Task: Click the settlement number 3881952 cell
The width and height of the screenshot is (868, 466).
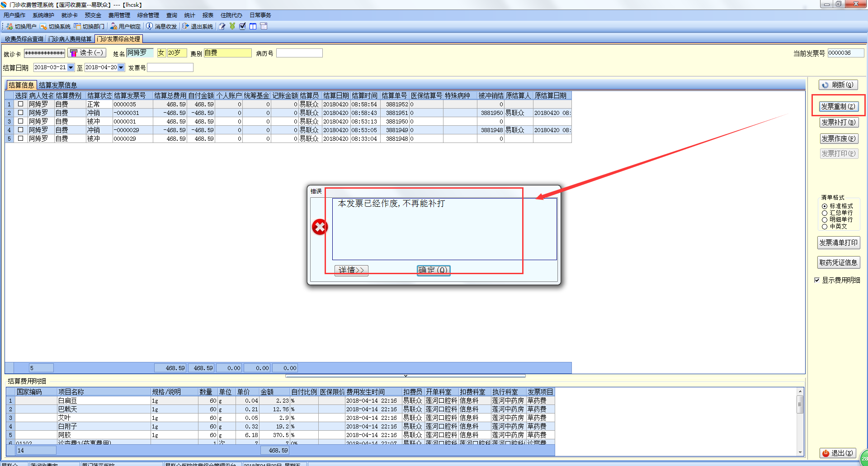Action: pos(395,104)
